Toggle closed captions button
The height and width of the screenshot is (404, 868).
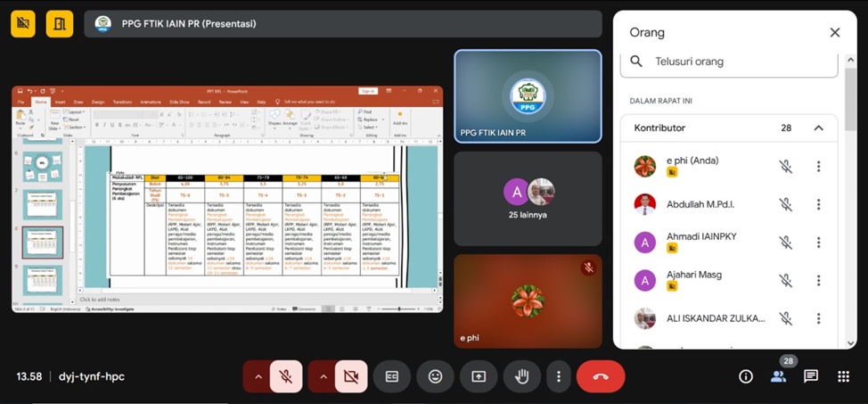tap(391, 376)
